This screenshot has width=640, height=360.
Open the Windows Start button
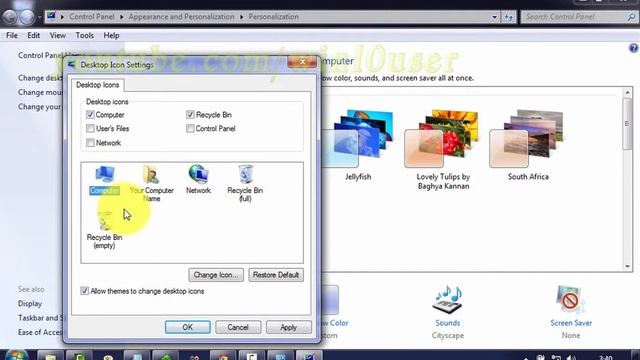pos(16,355)
